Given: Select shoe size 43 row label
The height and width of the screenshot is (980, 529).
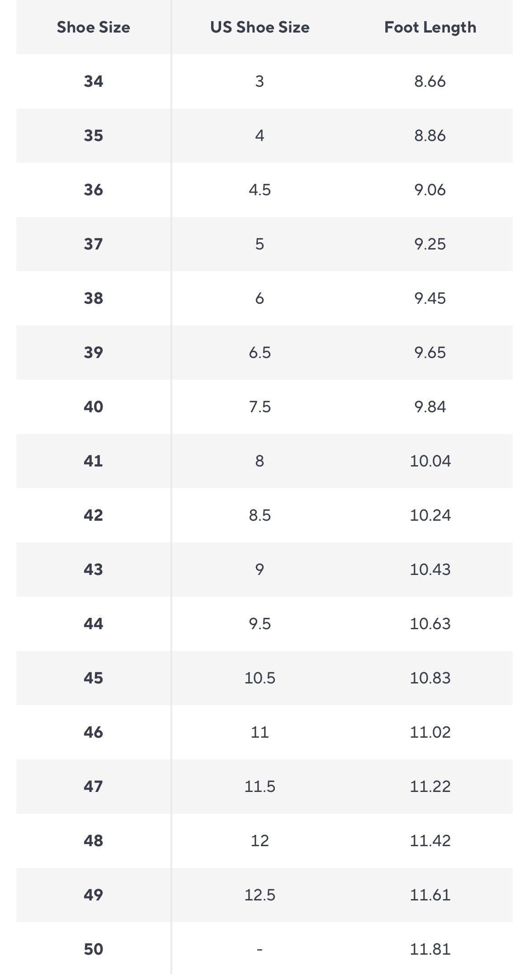Looking at the screenshot, I should click(93, 570).
